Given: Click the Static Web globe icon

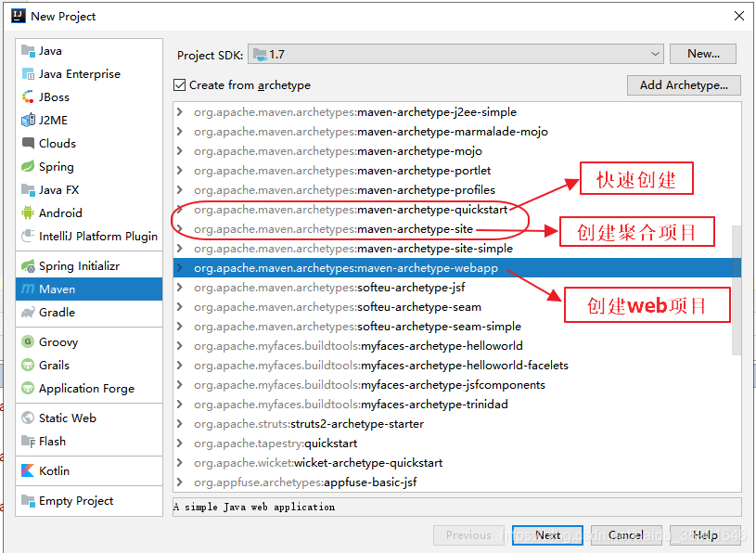Looking at the screenshot, I should 28,418.
